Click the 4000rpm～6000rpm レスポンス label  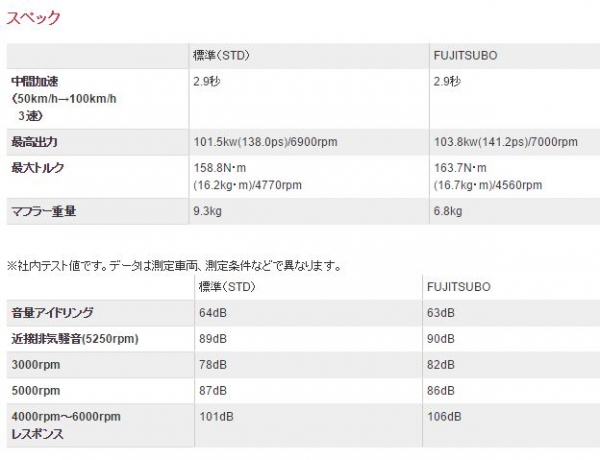point(66,426)
